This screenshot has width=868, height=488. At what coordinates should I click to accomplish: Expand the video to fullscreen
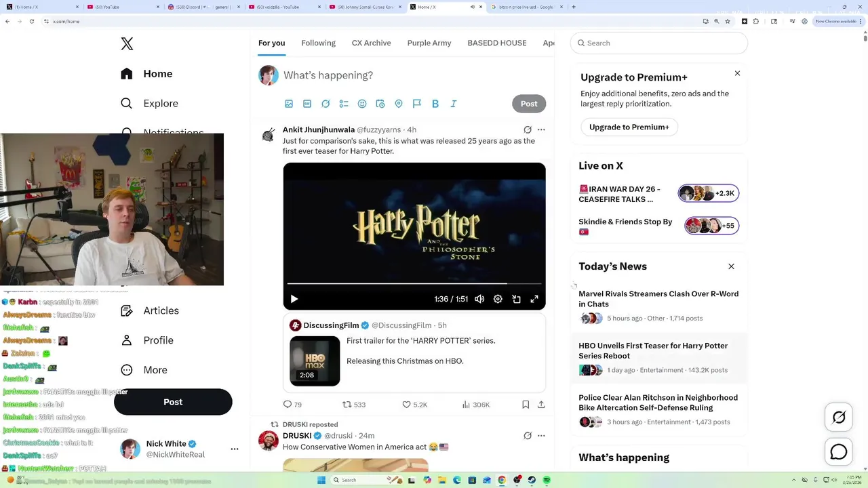coord(534,299)
